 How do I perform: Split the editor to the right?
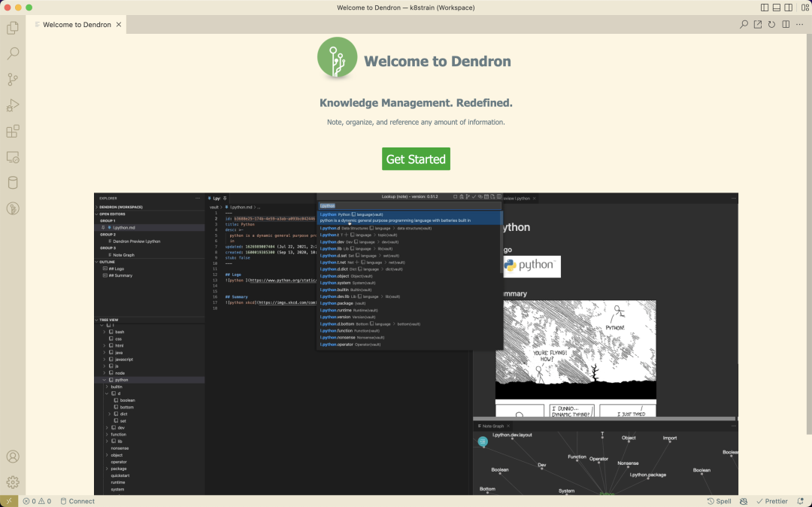tap(786, 24)
